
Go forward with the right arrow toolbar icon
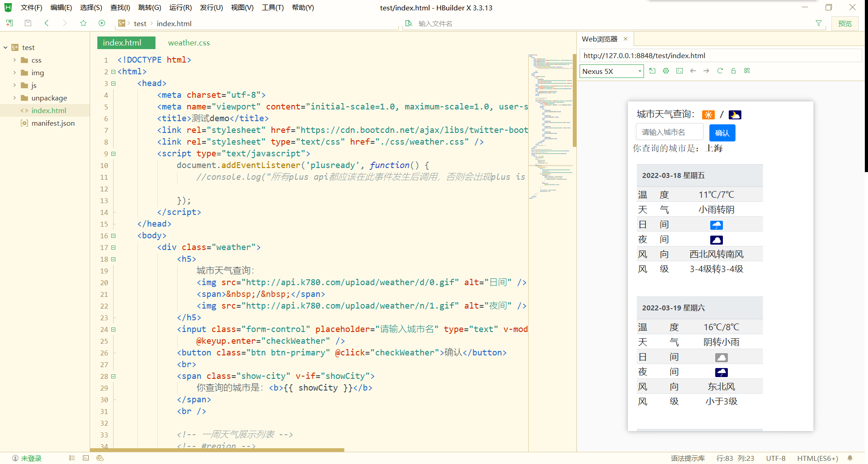tap(65, 23)
